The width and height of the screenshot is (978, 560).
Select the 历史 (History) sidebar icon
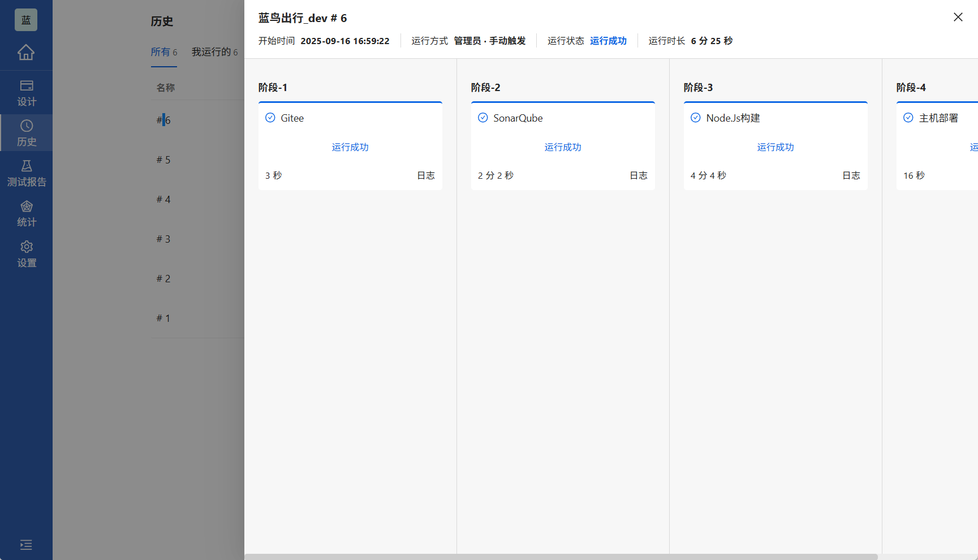pyautogui.click(x=26, y=132)
